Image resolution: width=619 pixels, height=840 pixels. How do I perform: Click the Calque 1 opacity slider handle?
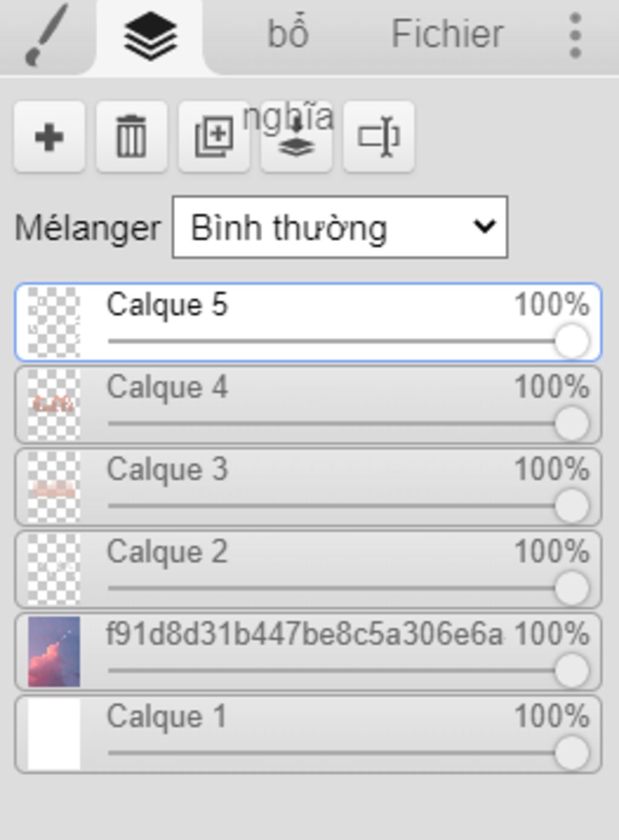point(571,753)
